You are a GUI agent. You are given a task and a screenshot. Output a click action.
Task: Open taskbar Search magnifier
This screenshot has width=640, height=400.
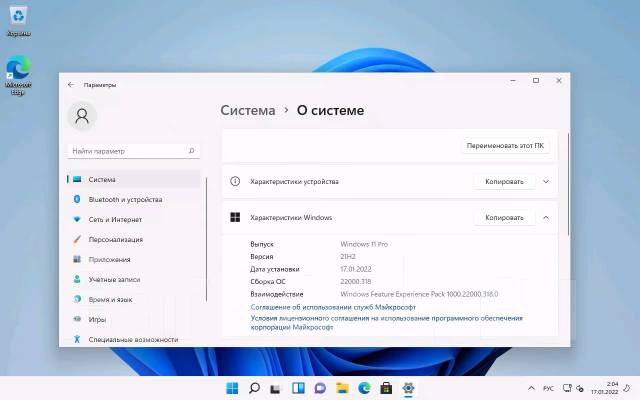coord(254,388)
